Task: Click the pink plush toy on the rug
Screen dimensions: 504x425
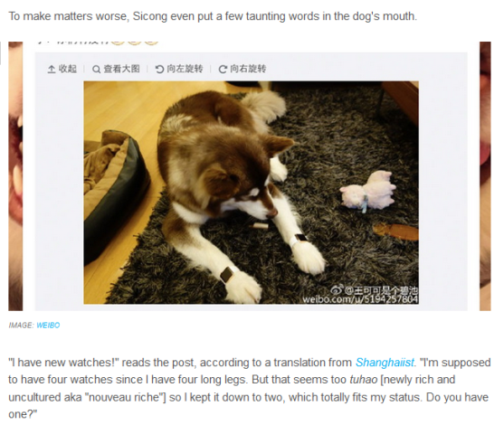Action: (x=367, y=192)
